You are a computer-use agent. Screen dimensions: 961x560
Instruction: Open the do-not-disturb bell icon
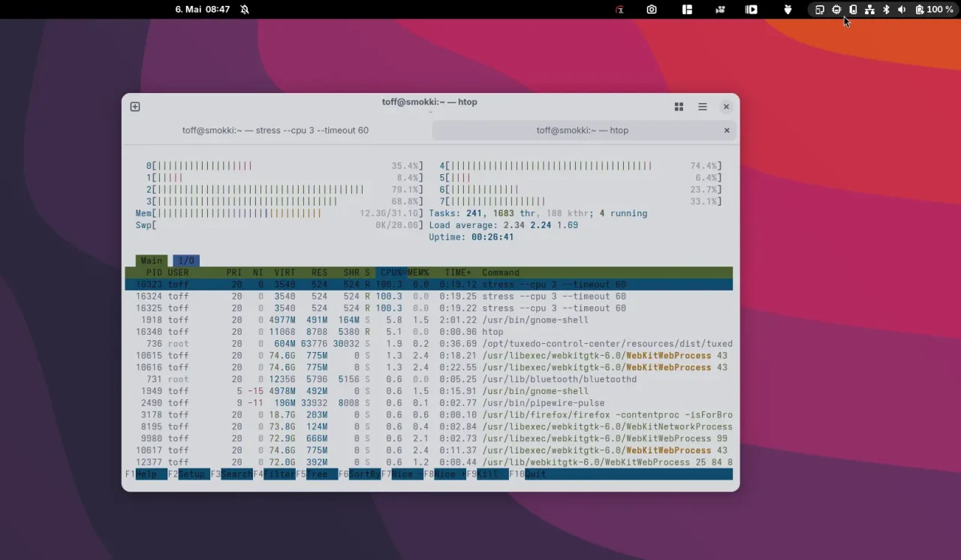point(245,10)
